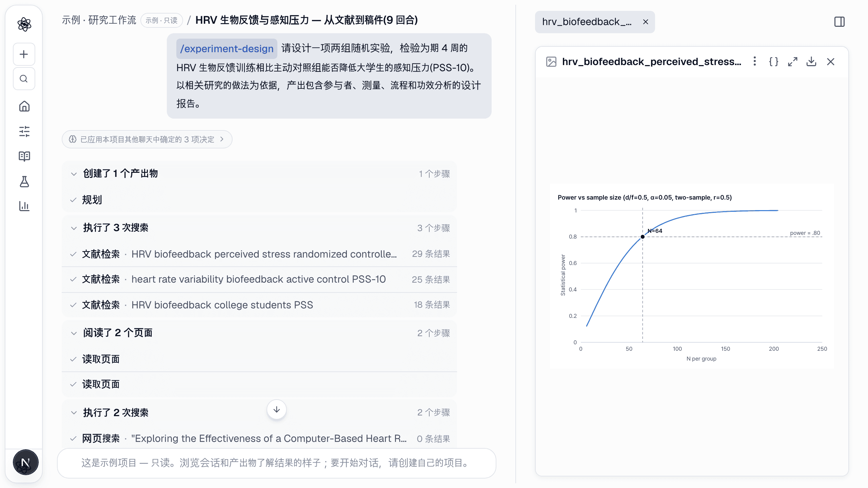Screen dimensions: 868x488
Task: Open the HRV biofeedback perceived stress search row
Action: [259, 254]
